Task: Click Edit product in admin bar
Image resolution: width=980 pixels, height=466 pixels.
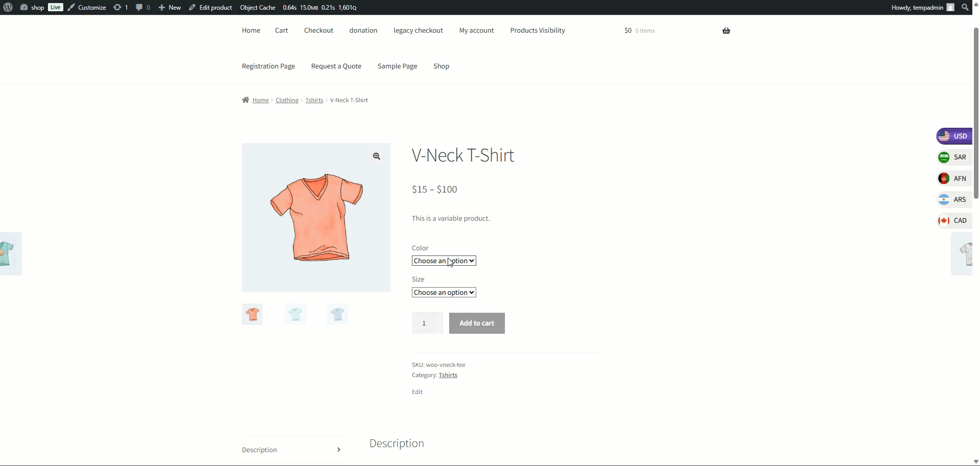Action: point(210,7)
